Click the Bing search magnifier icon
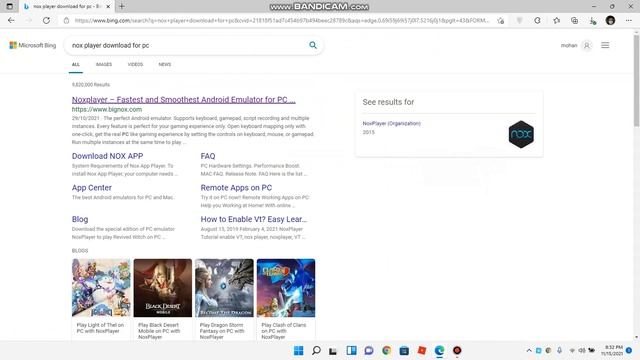The width and height of the screenshot is (640, 360). (x=313, y=45)
